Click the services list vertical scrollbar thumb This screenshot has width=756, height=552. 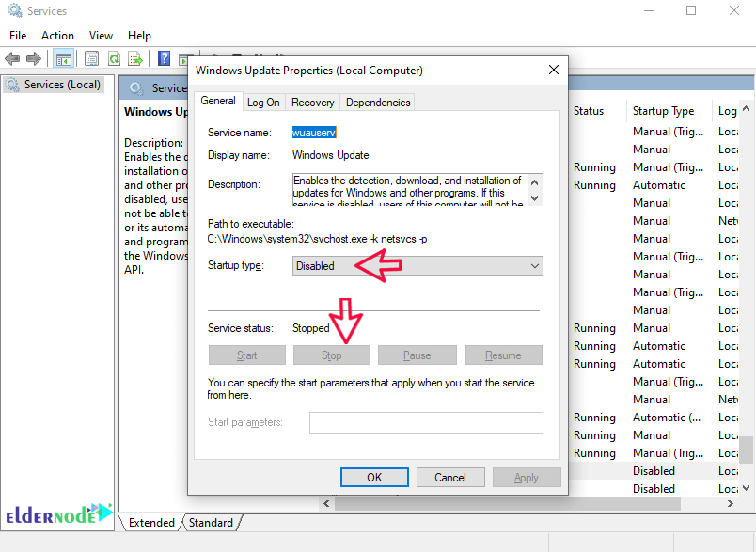point(747,449)
